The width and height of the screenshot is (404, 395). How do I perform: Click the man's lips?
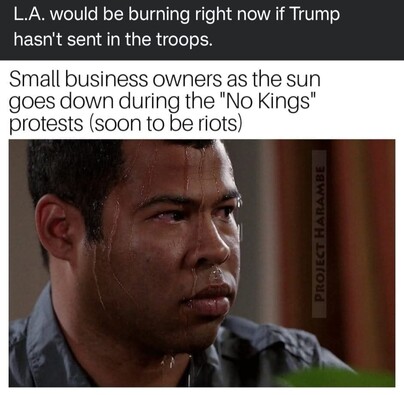[x=207, y=297]
